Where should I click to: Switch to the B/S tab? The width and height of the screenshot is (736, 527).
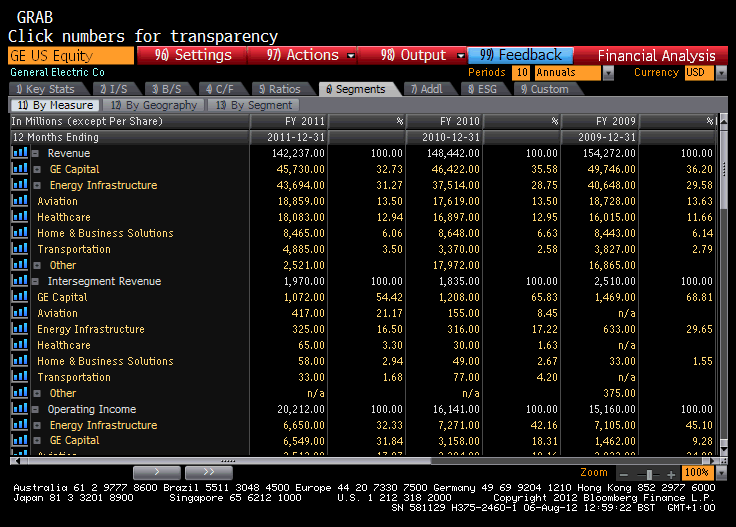[167, 89]
